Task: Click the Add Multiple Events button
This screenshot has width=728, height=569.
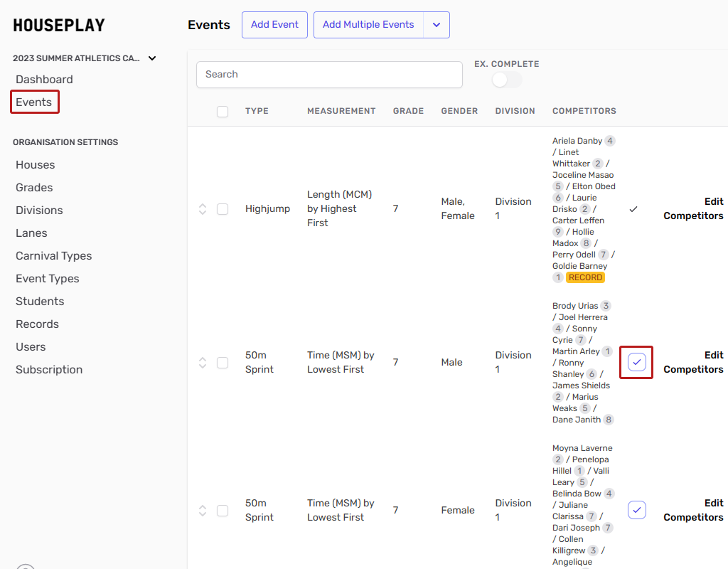Action: (368, 25)
